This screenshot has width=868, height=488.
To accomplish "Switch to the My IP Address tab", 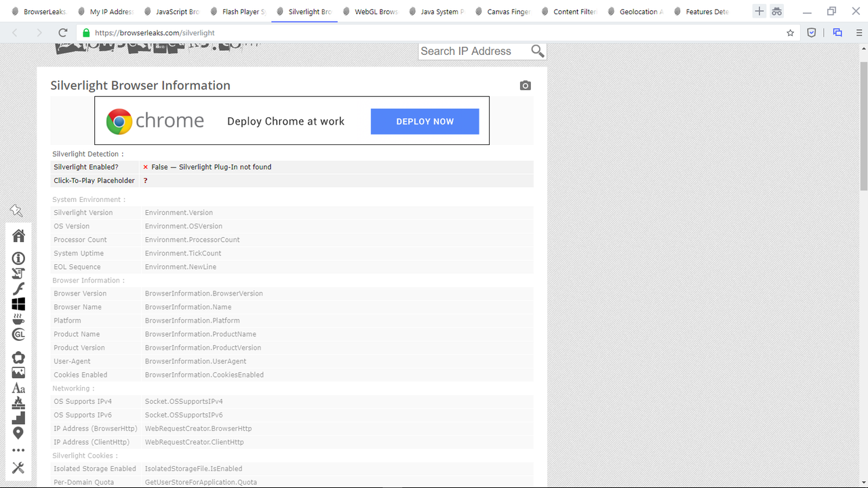I will tap(106, 12).
